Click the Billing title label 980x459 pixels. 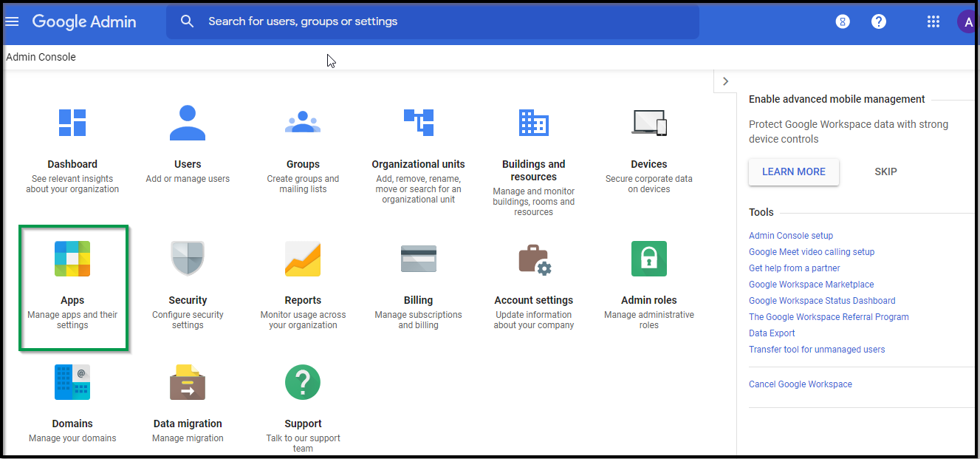[418, 300]
